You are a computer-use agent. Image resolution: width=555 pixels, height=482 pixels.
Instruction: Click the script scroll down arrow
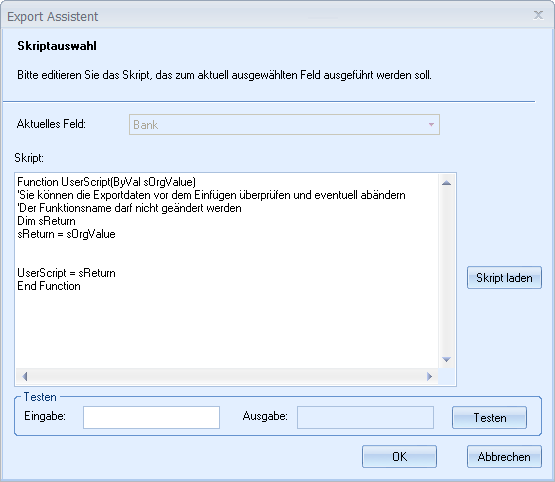click(x=447, y=360)
